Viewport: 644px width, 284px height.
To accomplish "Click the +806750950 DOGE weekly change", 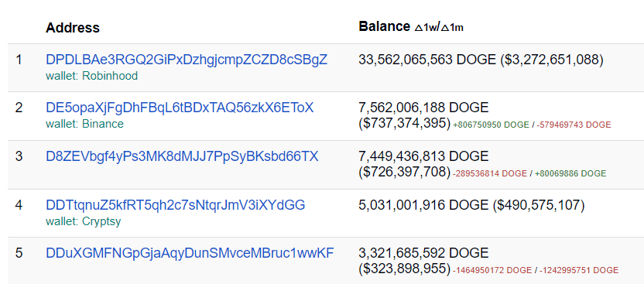I will pos(491,125).
